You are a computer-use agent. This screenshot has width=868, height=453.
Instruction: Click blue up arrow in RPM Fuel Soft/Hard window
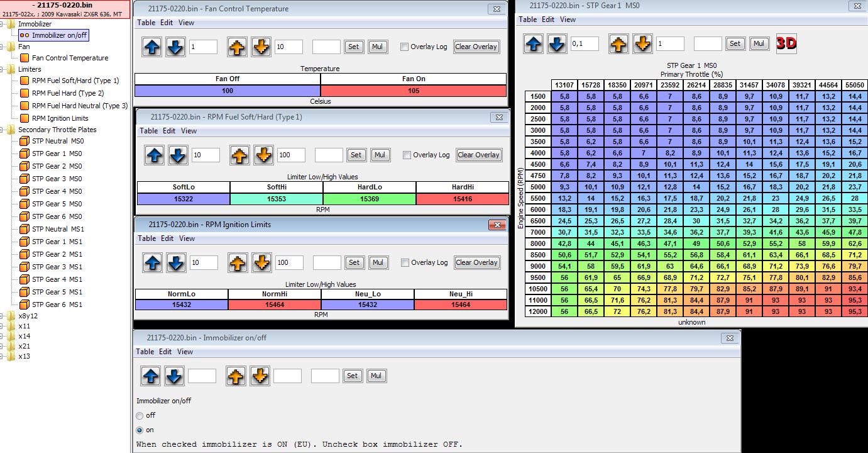click(x=153, y=155)
